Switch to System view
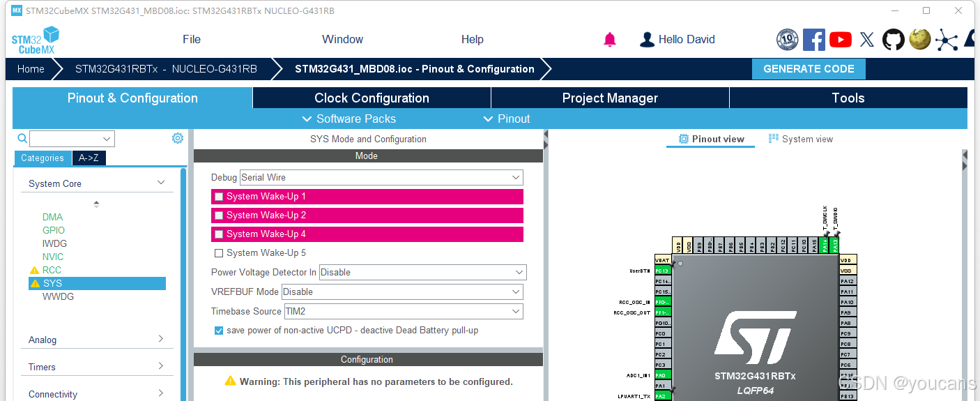Screen dimensions: 980x401 pyautogui.click(x=801, y=139)
